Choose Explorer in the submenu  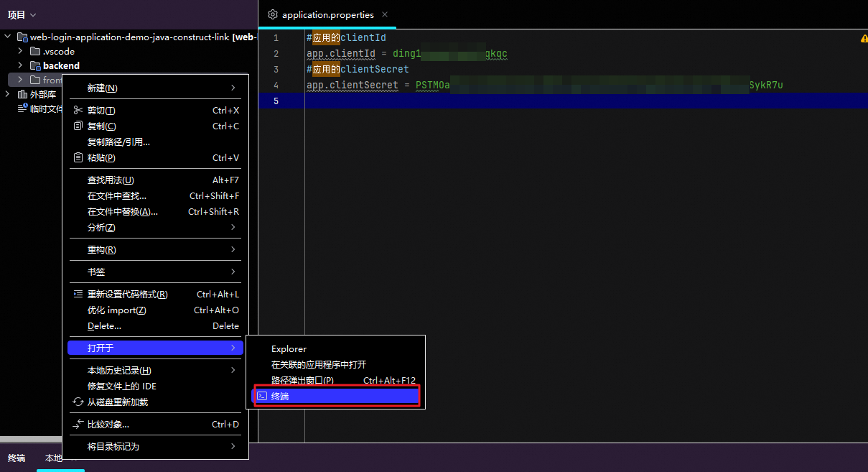[x=336, y=348]
